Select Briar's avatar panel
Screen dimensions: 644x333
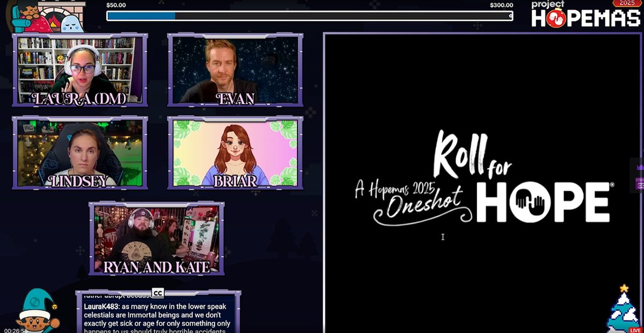coord(235,153)
